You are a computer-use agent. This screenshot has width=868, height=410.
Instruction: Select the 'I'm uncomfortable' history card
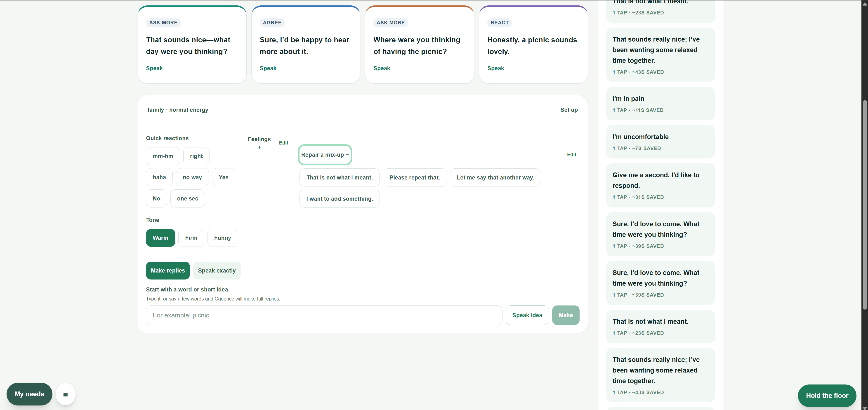(x=660, y=142)
